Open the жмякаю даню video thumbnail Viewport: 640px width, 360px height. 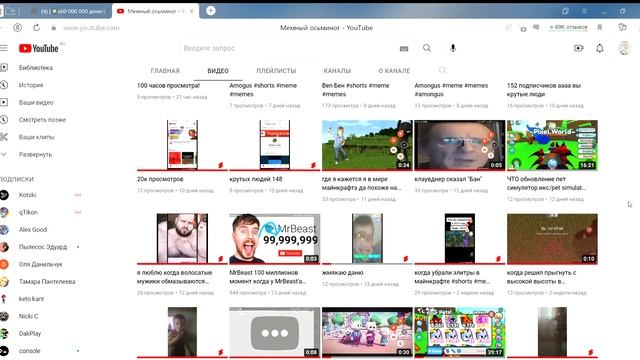(x=367, y=238)
